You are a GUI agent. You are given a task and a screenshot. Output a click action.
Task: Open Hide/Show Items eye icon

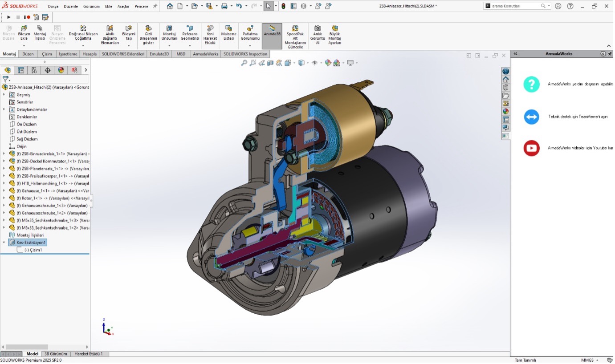[314, 63]
